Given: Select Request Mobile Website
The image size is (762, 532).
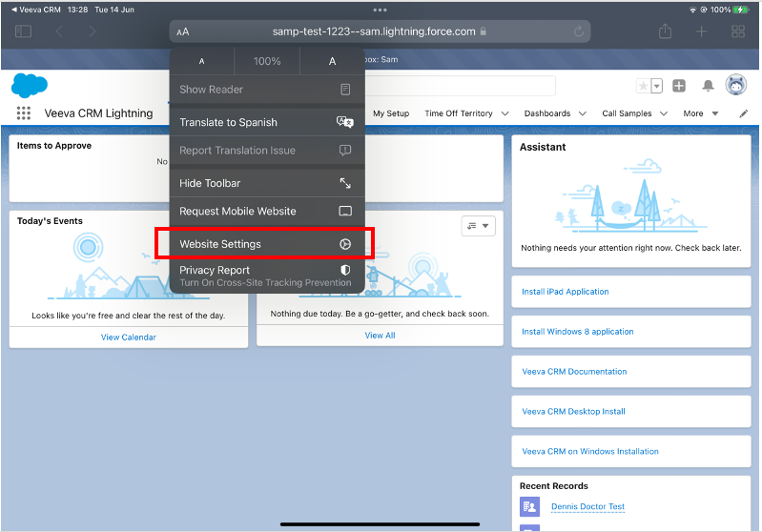Looking at the screenshot, I should click(267, 212).
